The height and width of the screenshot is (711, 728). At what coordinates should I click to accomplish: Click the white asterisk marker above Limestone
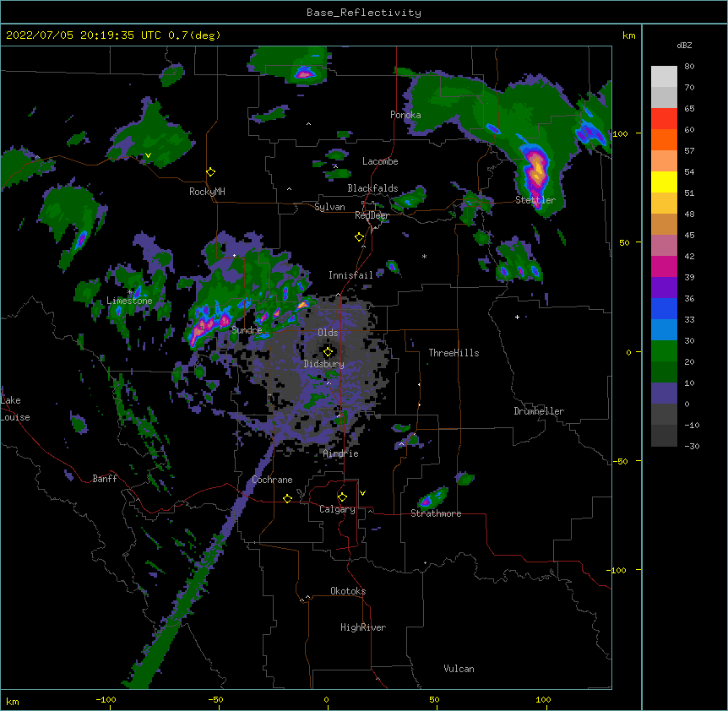tap(130, 292)
